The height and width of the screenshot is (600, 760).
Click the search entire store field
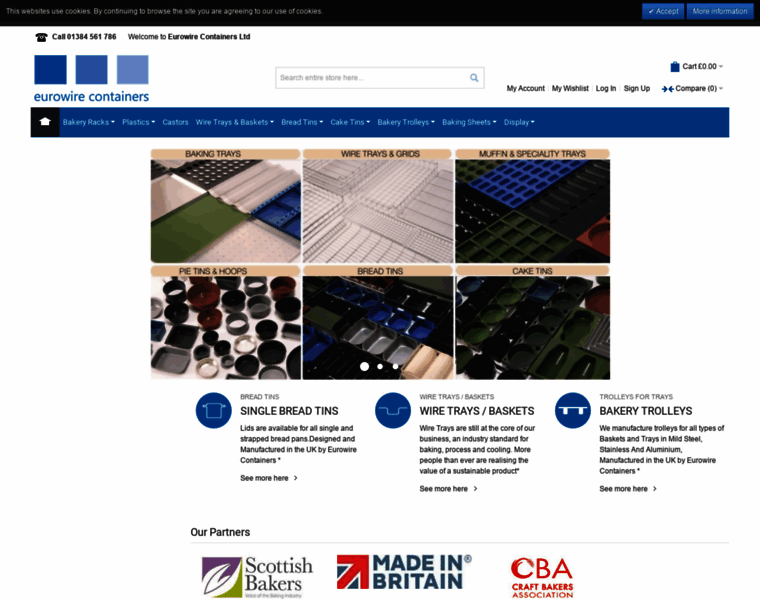(x=380, y=78)
